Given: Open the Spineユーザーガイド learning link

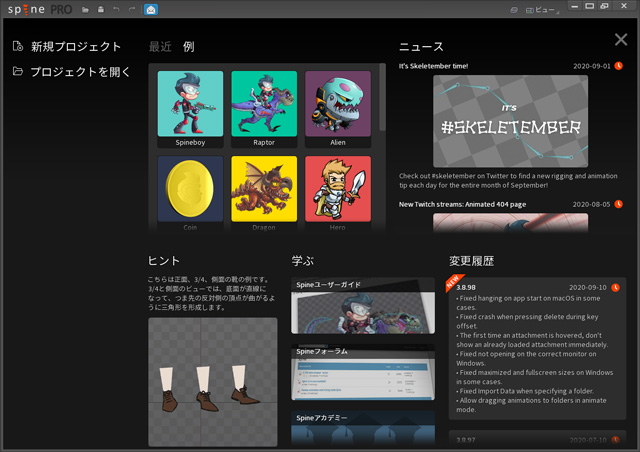Looking at the screenshot, I should pyautogui.click(x=363, y=306).
